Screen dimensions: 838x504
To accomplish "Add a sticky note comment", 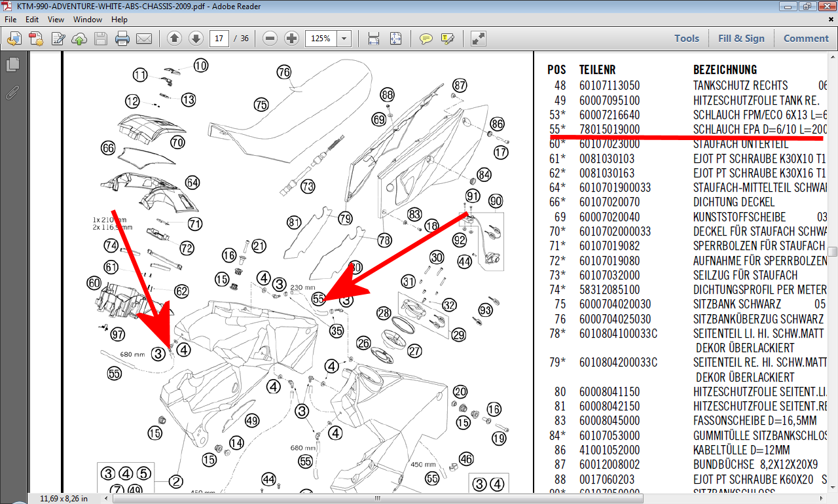I will click(x=426, y=39).
